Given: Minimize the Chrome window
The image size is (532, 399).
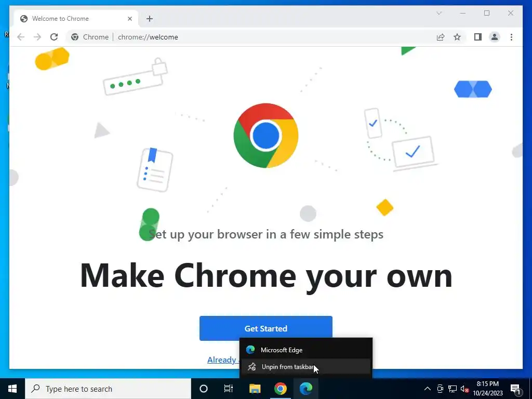Looking at the screenshot, I should (463, 13).
